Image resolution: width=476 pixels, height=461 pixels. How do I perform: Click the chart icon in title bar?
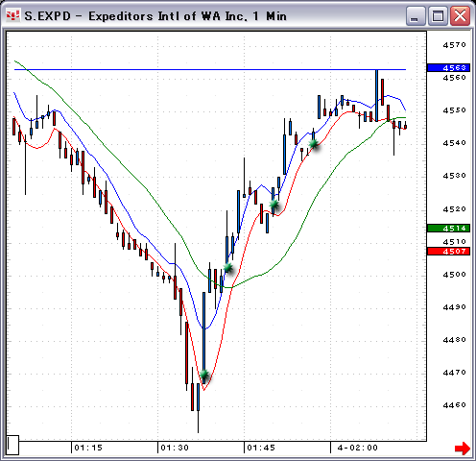point(12,15)
